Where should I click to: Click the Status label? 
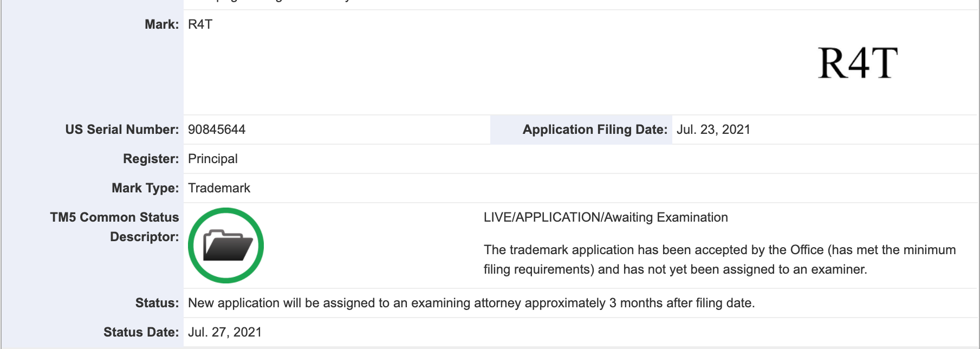pyautogui.click(x=157, y=303)
